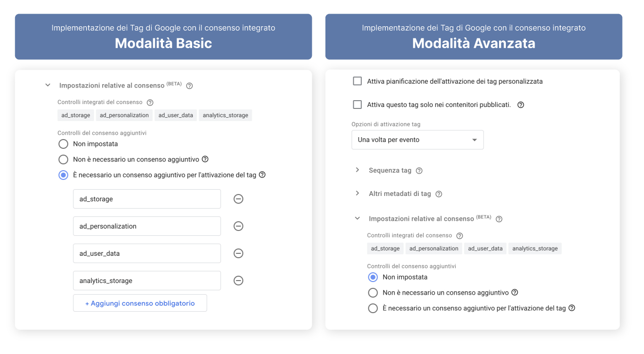This screenshot has width=644, height=354.
Task: Click '+ Aggiungi consenso obbligatorio'
Action: click(x=140, y=302)
